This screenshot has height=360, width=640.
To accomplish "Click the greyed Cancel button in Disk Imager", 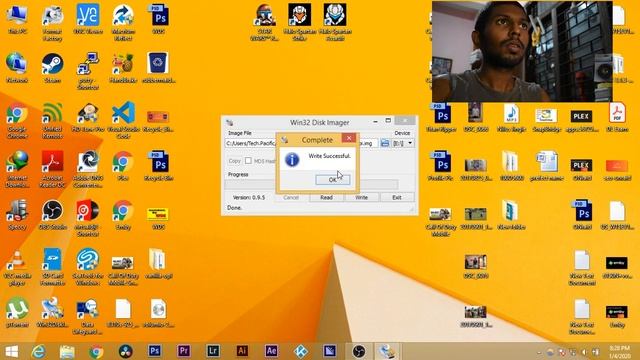I will pos(291,198).
